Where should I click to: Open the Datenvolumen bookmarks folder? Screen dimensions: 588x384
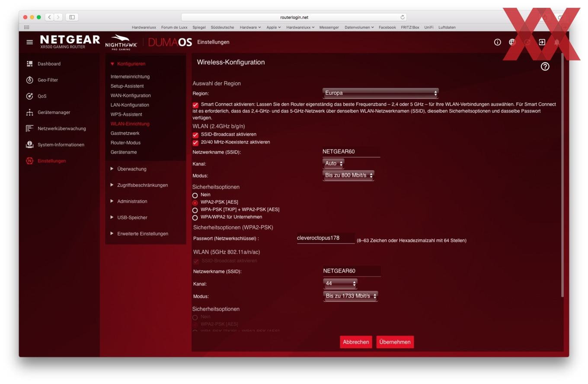coord(359,27)
